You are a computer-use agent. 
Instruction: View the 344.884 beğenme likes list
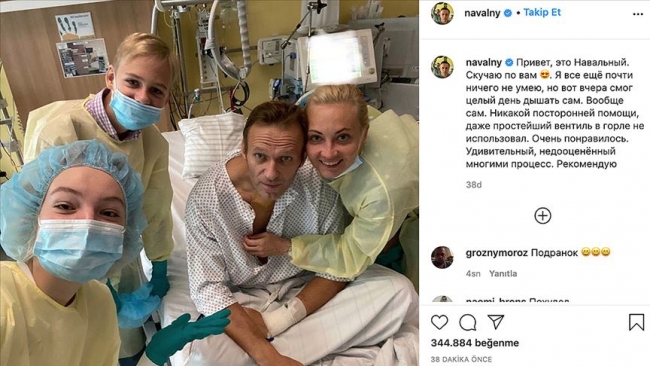click(475, 343)
